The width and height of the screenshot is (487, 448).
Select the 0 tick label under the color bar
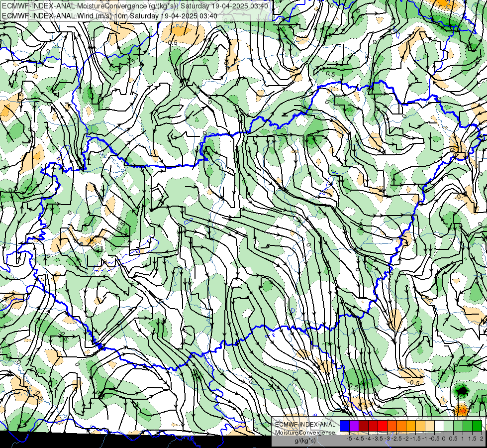[x=444, y=439]
